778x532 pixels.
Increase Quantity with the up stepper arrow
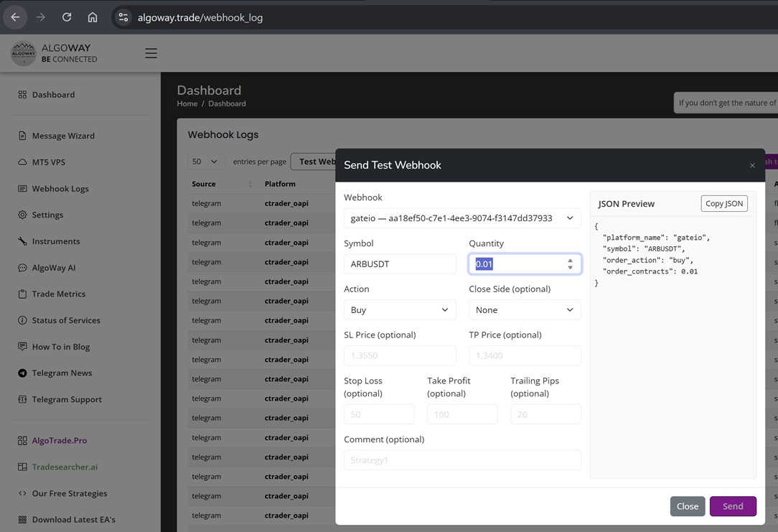point(570,261)
